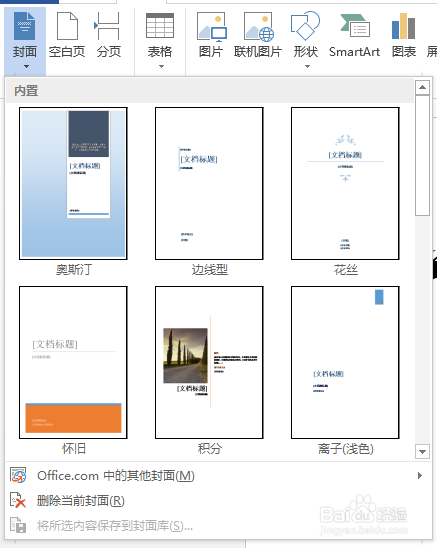The width and height of the screenshot is (437, 548).
Task: Click the 奥斯汀 caption text
Action: [x=74, y=270]
